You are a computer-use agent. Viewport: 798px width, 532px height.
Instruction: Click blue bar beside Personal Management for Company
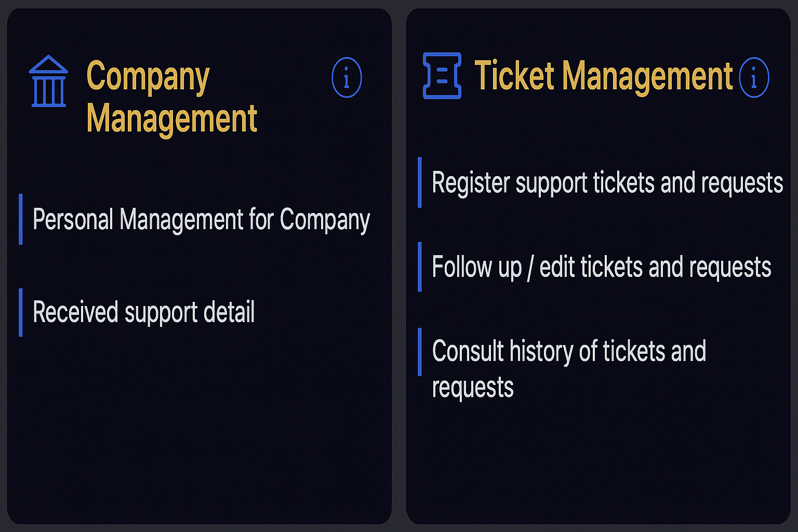coord(21,219)
